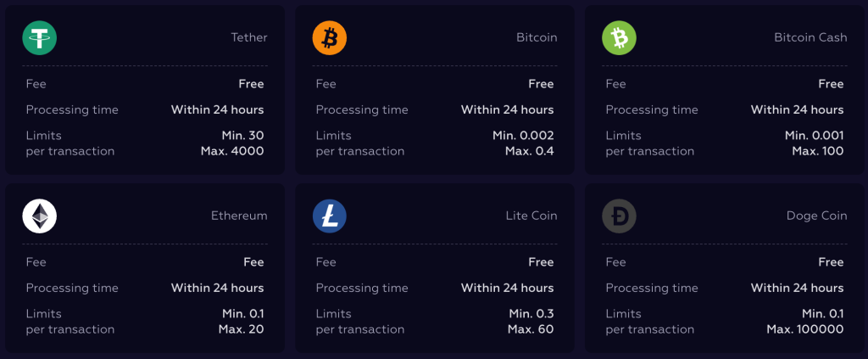The height and width of the screenshot is (359, 868).
Task: Click Ethereum's Max. 20 limit value
Action: tap(241, 329)
